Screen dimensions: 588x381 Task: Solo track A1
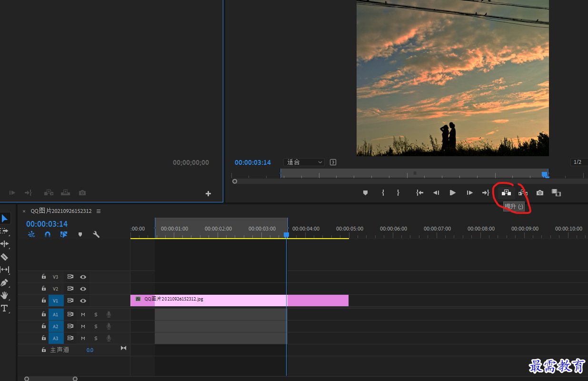(96, 314)
